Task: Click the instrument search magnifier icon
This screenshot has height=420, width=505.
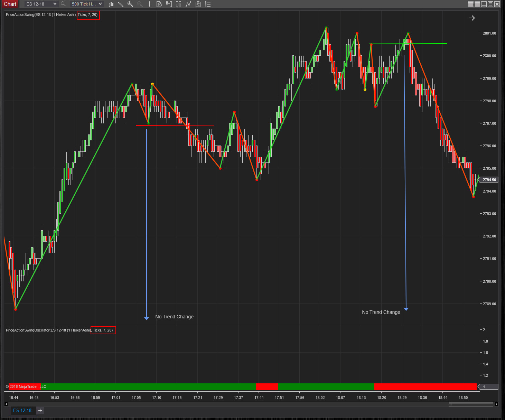Action: point(63,4)
